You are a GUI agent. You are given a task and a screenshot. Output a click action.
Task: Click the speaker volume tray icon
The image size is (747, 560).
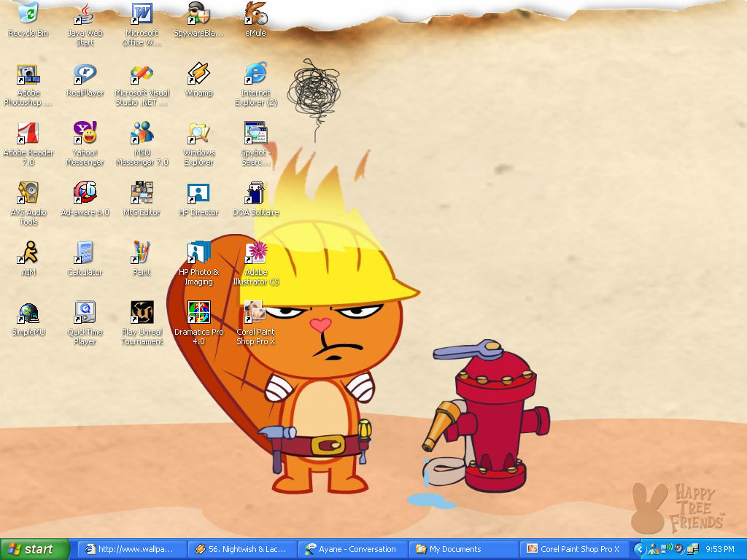pos(679,549)
